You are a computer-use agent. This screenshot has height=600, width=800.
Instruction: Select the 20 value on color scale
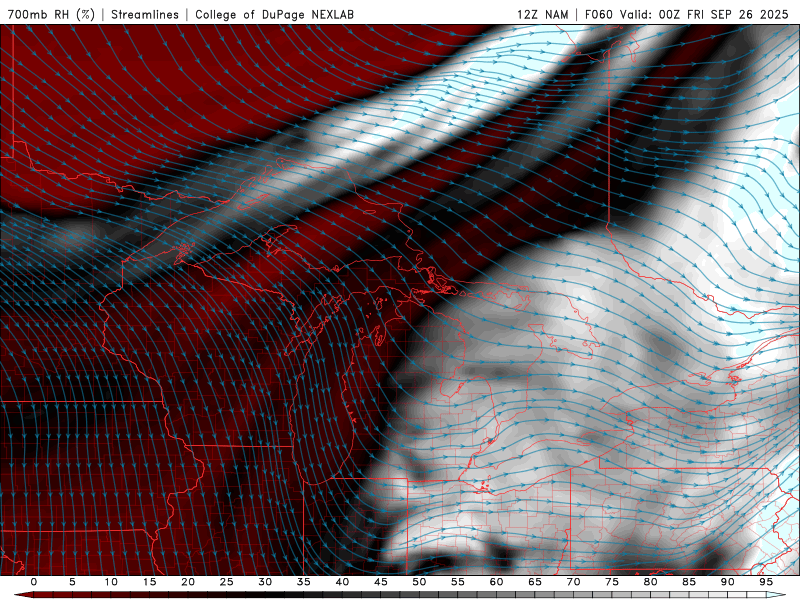[188, 582]
